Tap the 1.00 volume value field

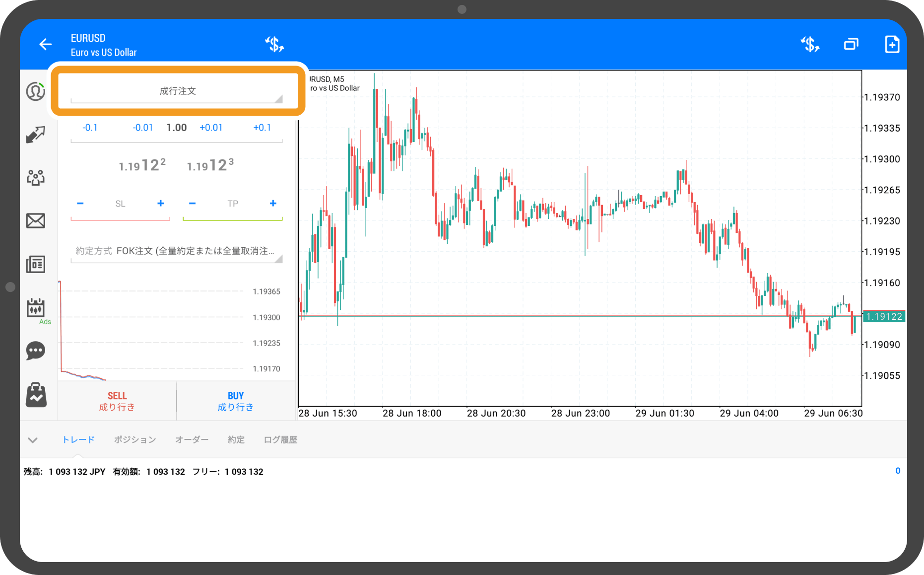tap(177, 128)
